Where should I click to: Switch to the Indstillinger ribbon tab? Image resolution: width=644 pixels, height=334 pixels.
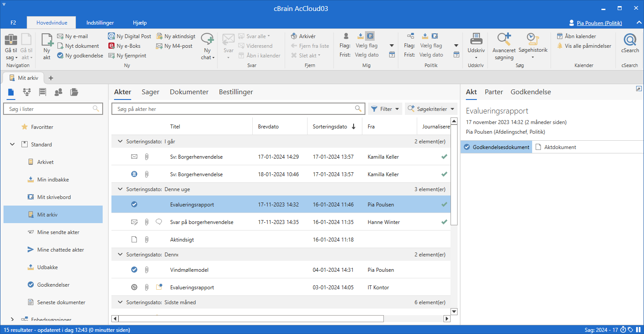tap(100, 23)
